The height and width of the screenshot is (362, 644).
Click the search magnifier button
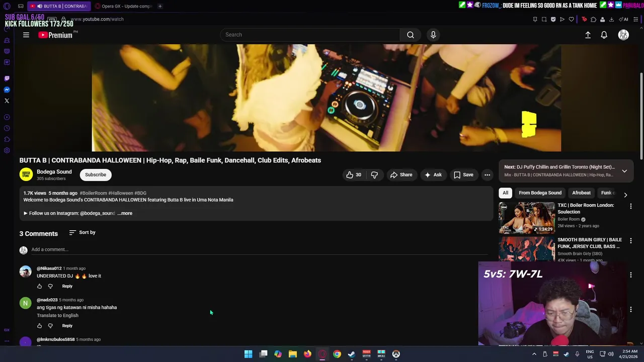[411, 35]
